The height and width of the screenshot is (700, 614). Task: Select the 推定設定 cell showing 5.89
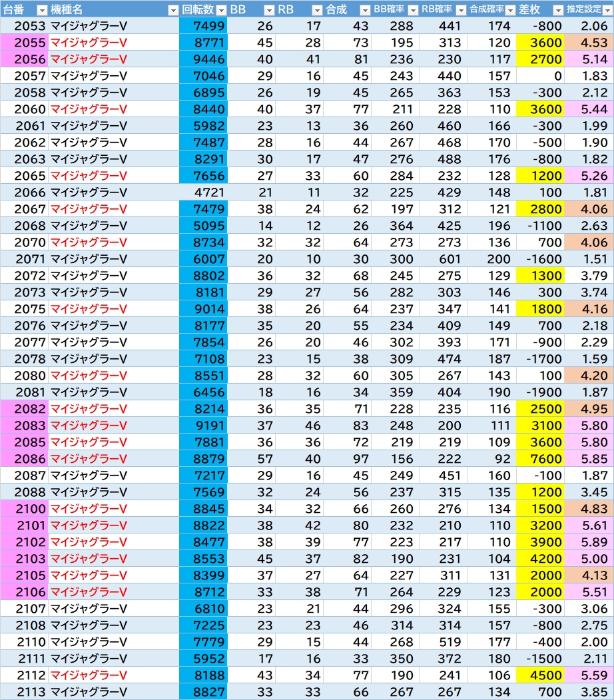click(x=589, y=542)
